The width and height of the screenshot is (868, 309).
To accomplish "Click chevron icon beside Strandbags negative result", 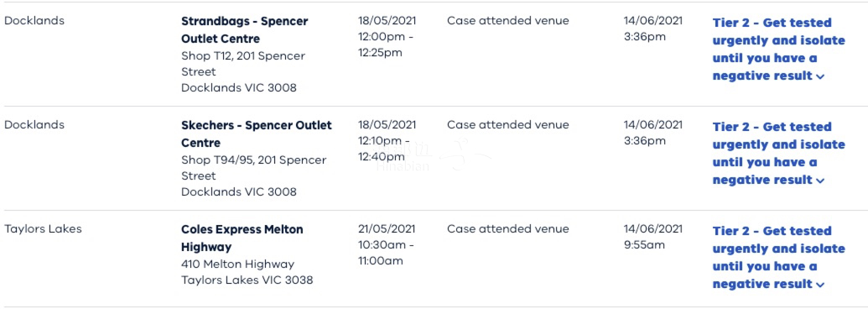I will coord(820,77).
